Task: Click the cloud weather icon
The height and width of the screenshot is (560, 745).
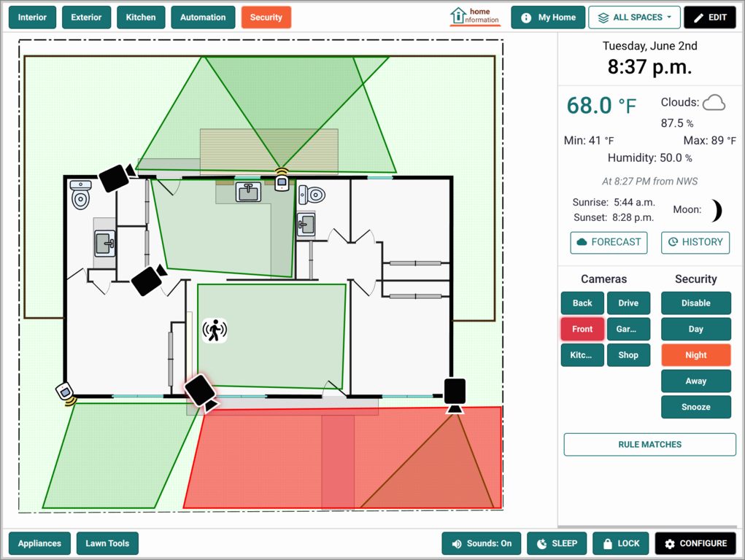Action: (x=714, y=103)
